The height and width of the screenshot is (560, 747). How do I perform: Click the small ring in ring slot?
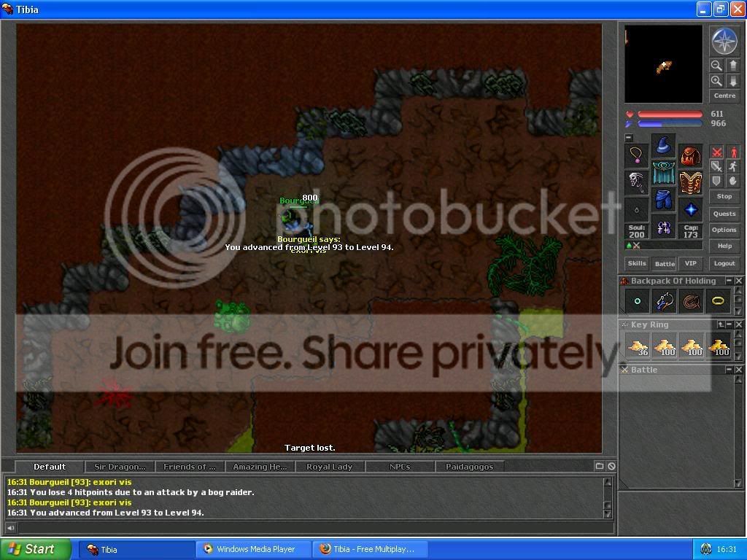[x=636, y=209]
